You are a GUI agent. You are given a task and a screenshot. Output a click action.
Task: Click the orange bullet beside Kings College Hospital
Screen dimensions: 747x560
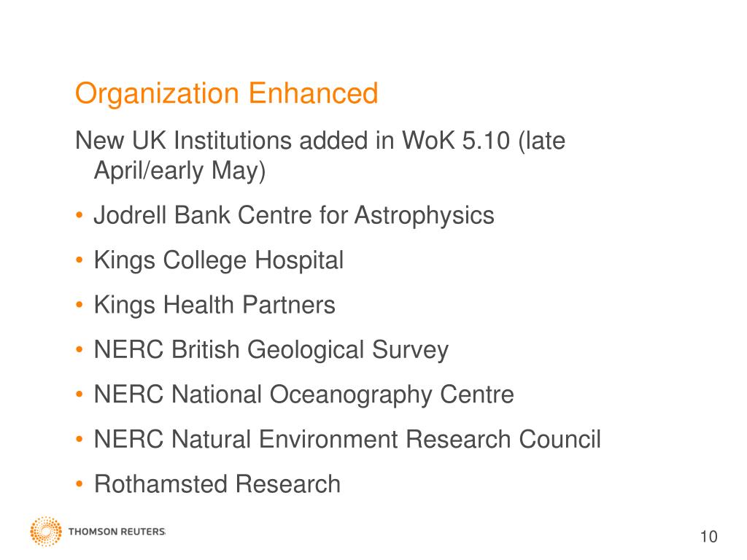click(x=79, y=260)
